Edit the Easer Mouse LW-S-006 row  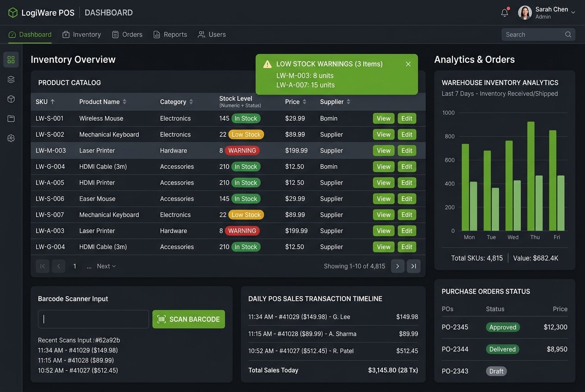[407, 199]
